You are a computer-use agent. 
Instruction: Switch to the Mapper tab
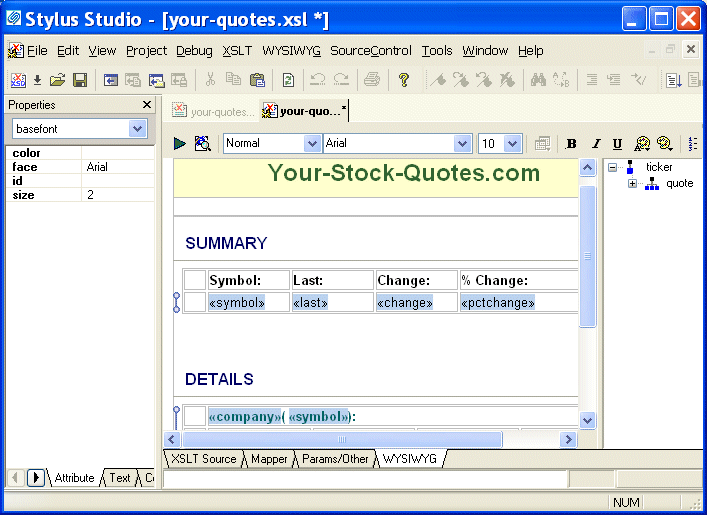[269, 459]
